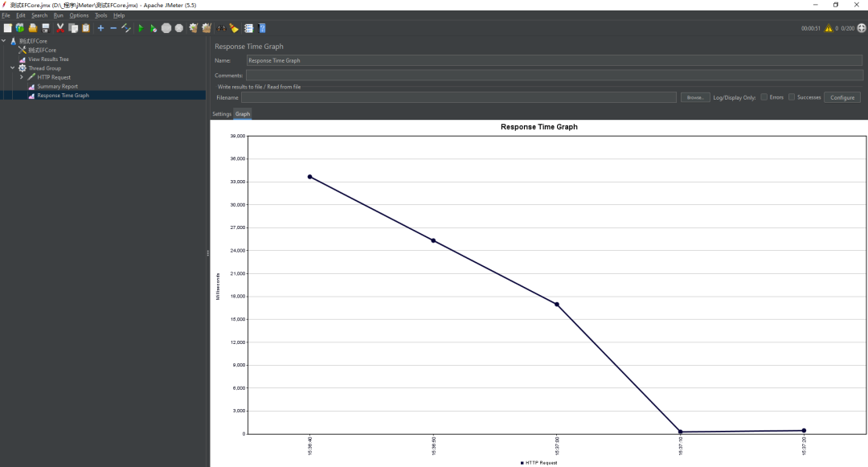
Task: Open the Function Helper list icon
Action: [x=249, y=28]
